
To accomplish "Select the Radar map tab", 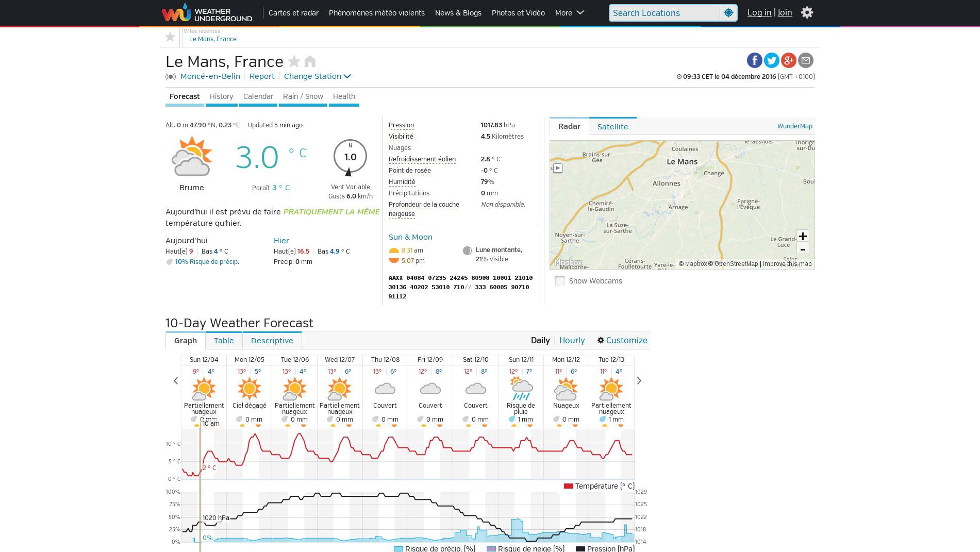I will (569, 126).
